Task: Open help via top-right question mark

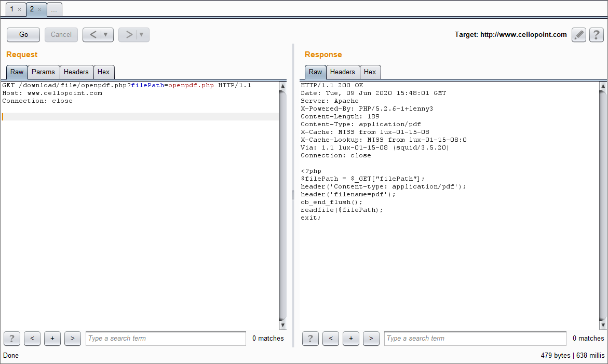Action: pyautogui.click(x=597, y=35)
